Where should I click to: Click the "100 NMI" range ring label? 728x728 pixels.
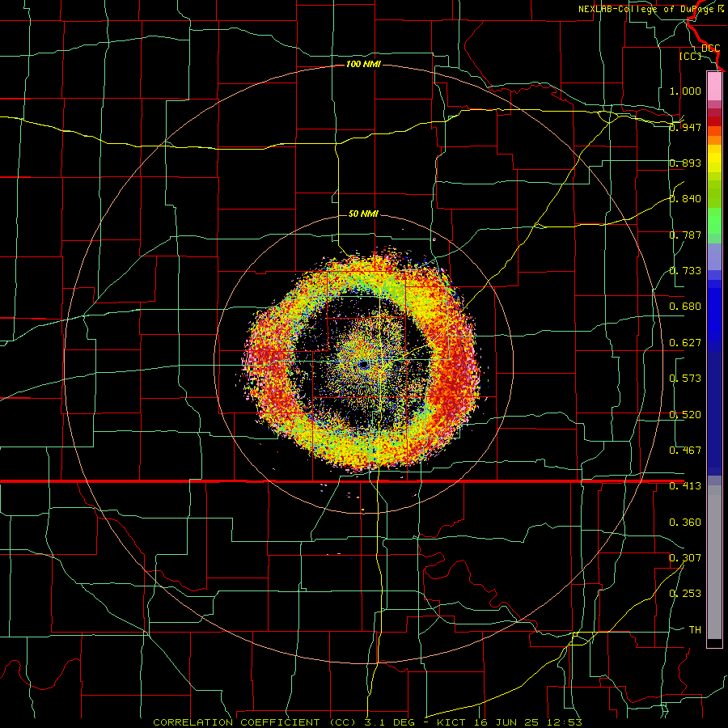coord(363,64)
